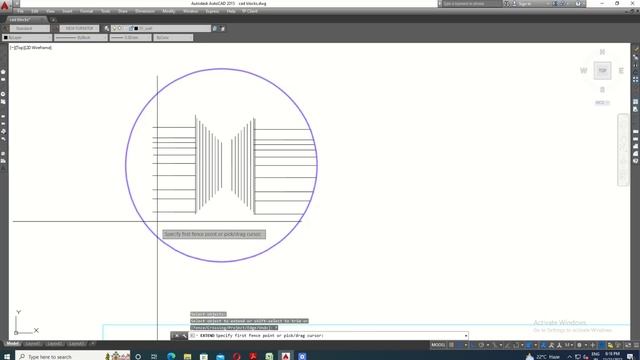Add a new drawing tab with plus button
640x360 pixels.
[x=53, y=20]
